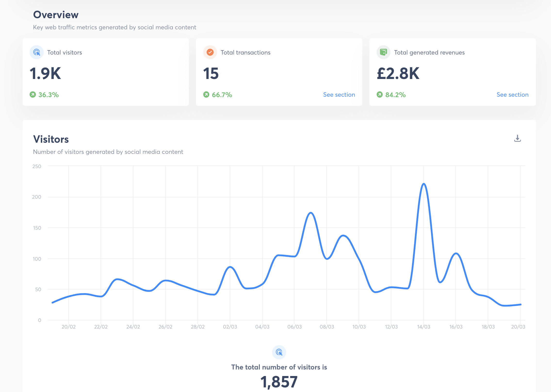Click 'The total number of visitors is' text
This screenshot has width=551, height=392.
click(279, 367)
